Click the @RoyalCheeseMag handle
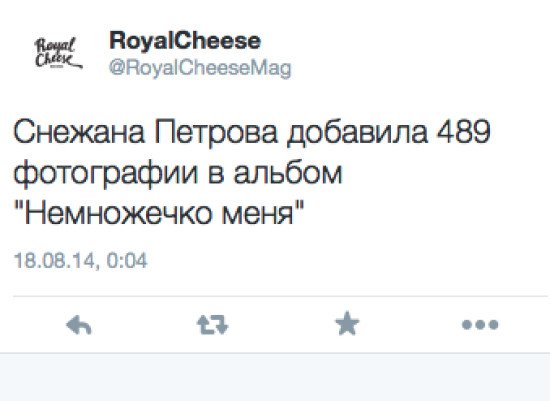 (200, 68)
